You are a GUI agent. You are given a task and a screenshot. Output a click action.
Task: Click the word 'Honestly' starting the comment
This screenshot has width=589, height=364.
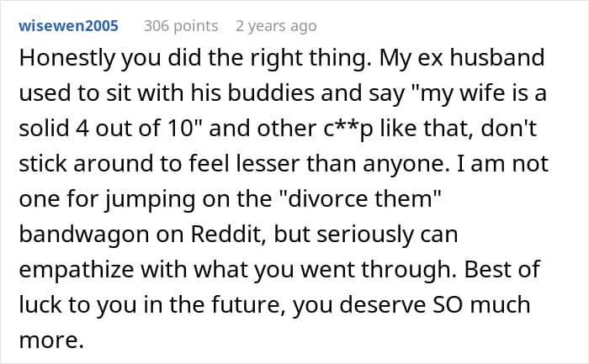(66, 59)
